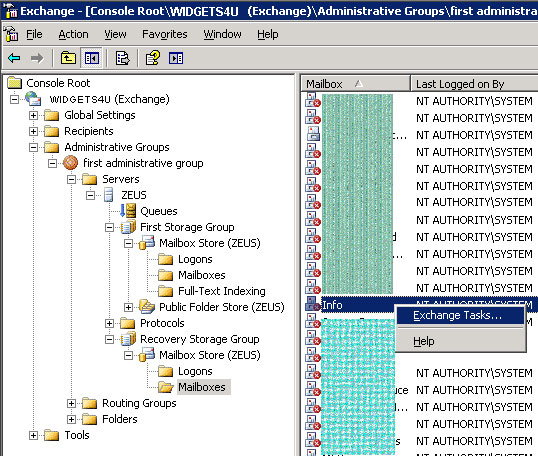
Task: Toggle the Show/Hide Console Tree icon
Action: [92, 58]
